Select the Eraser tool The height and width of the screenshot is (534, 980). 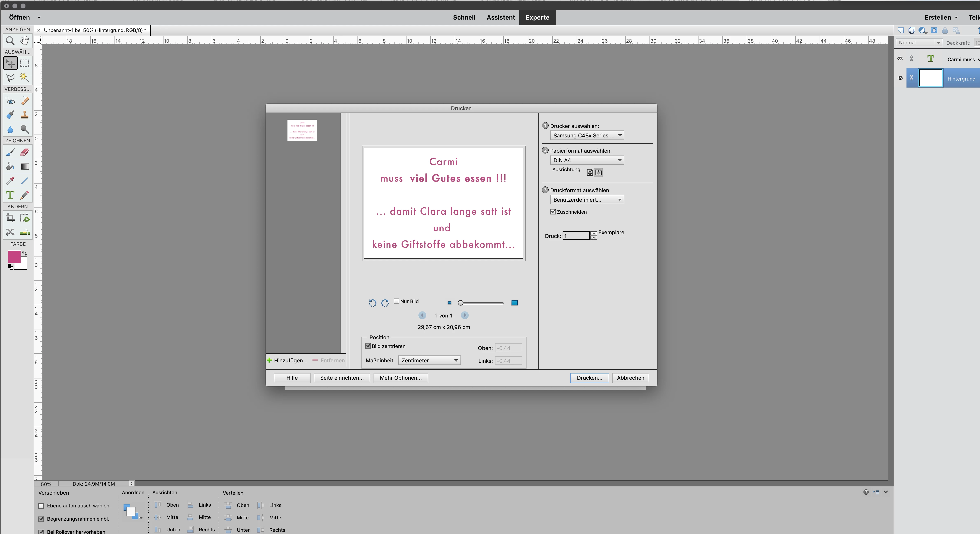click(25, 152)
